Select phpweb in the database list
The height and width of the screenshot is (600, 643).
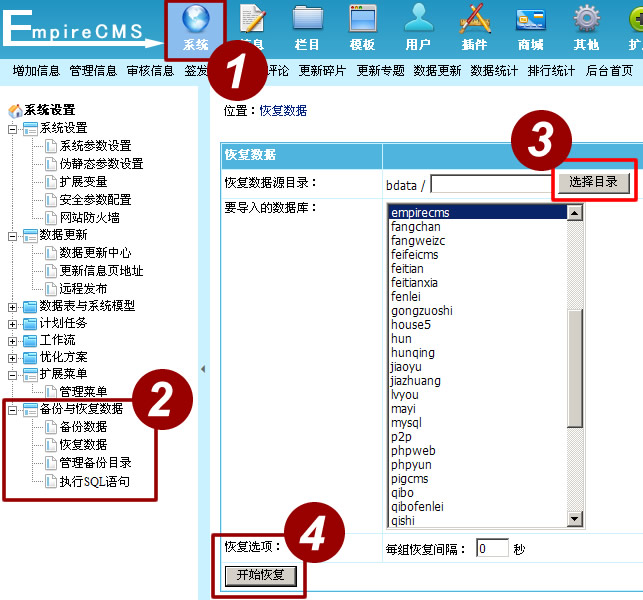477,450
